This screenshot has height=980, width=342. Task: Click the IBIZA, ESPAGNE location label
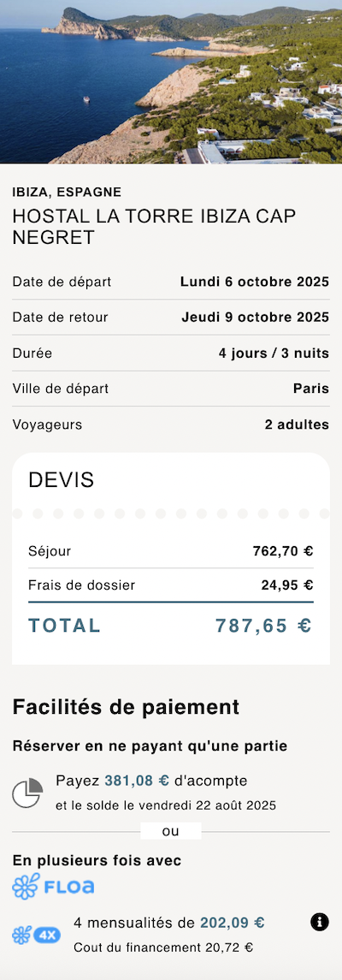click(67, 193)
